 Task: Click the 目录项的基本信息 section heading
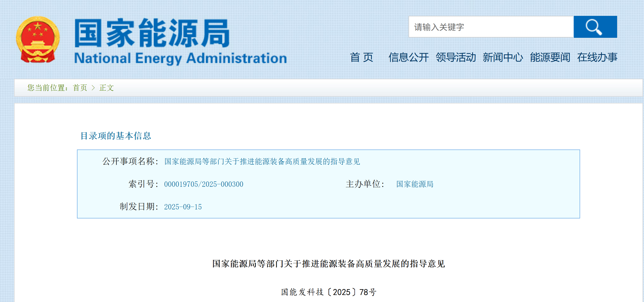(115, 136)
